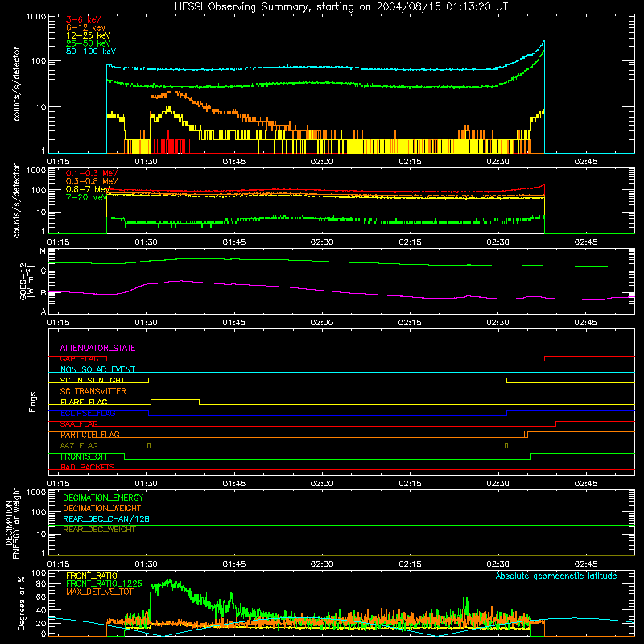Select the SC_TRANSMITTER flag label
This screenshot has height=644, width=644.
click(x=93, y=391)
